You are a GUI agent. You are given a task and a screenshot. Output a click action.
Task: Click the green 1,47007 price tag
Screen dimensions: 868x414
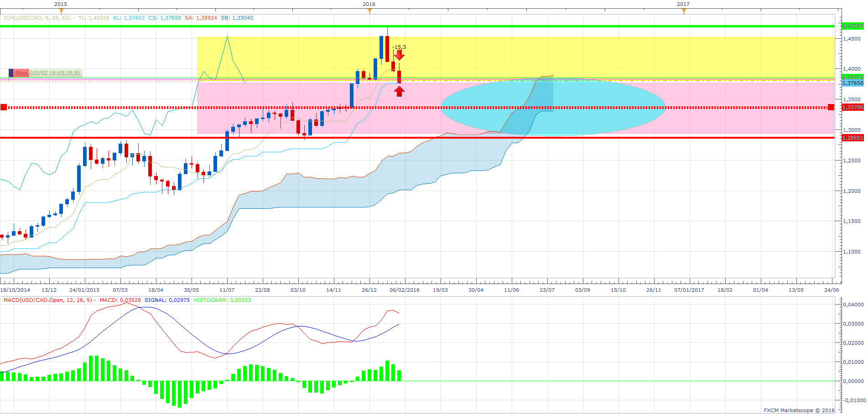852,26
